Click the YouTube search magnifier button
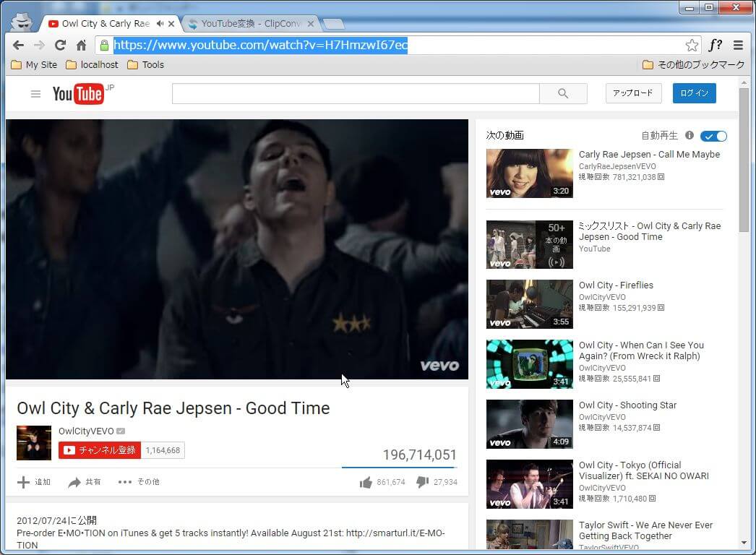The height and width of the screenshot is (555, 756). 563,93
